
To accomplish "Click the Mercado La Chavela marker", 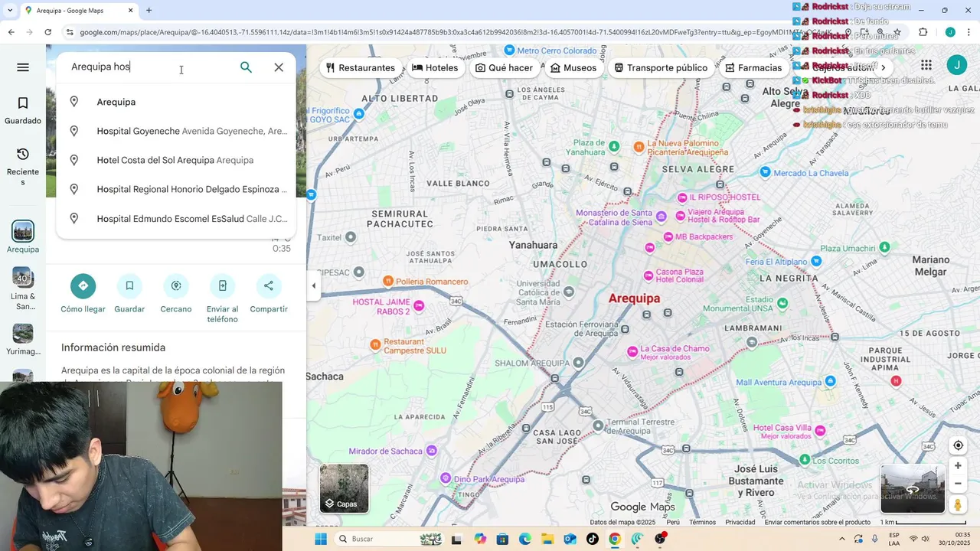I will click(765, 172).
